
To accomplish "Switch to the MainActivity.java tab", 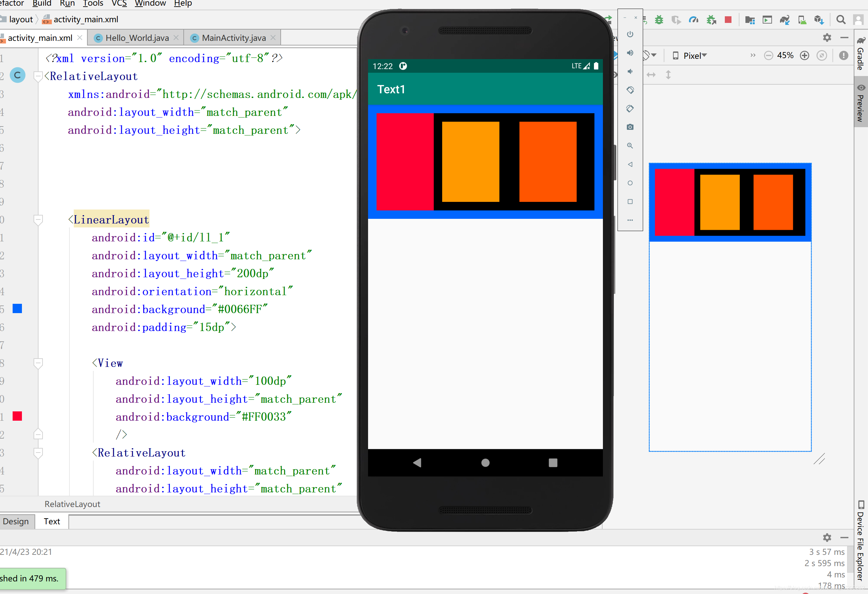I will [x=234, y=37].
